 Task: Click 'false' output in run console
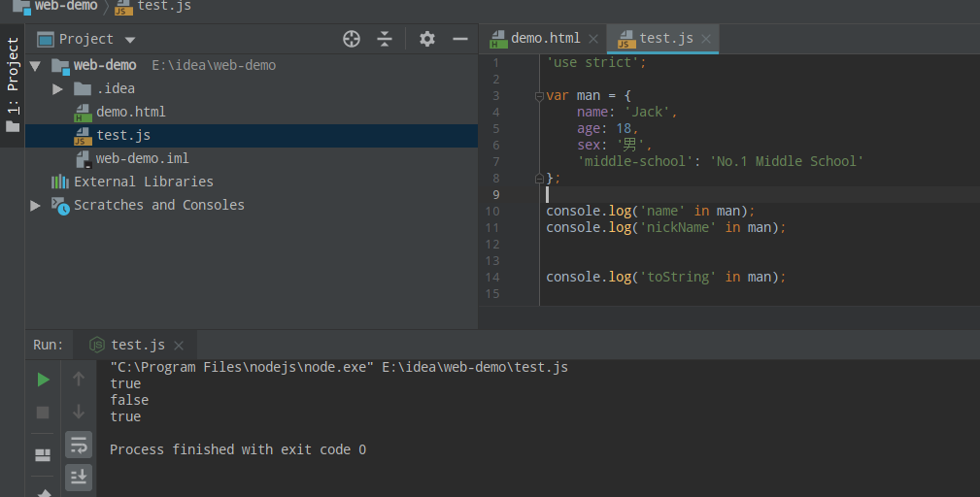(129, 400)
